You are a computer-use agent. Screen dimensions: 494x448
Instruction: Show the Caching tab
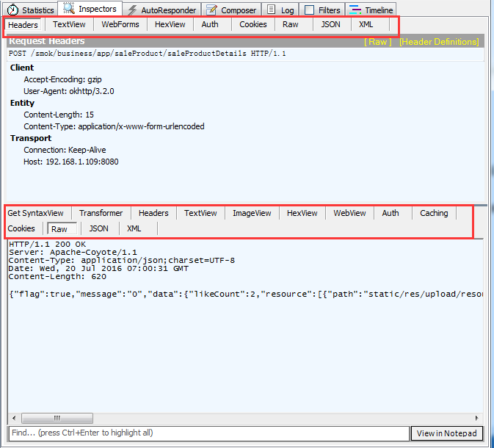click(x=434, y=213)
